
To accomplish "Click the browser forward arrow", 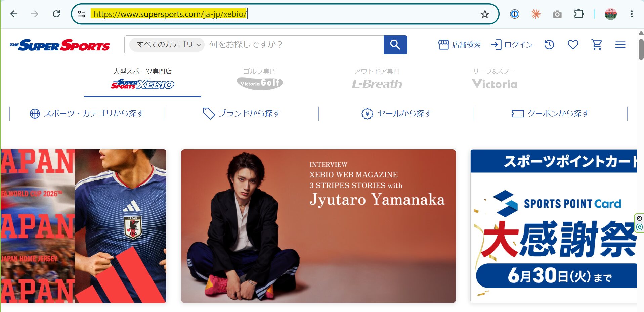I will (35, 14).
